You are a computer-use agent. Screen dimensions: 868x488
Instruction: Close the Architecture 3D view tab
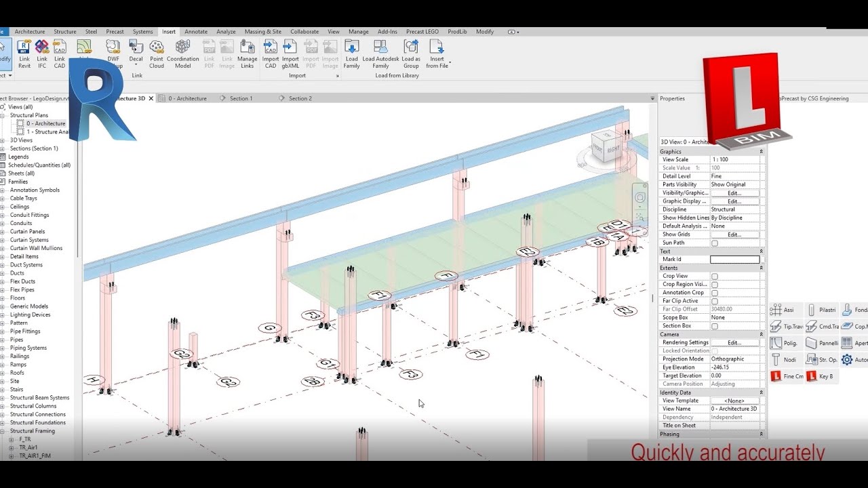click(x=151, y=98)
